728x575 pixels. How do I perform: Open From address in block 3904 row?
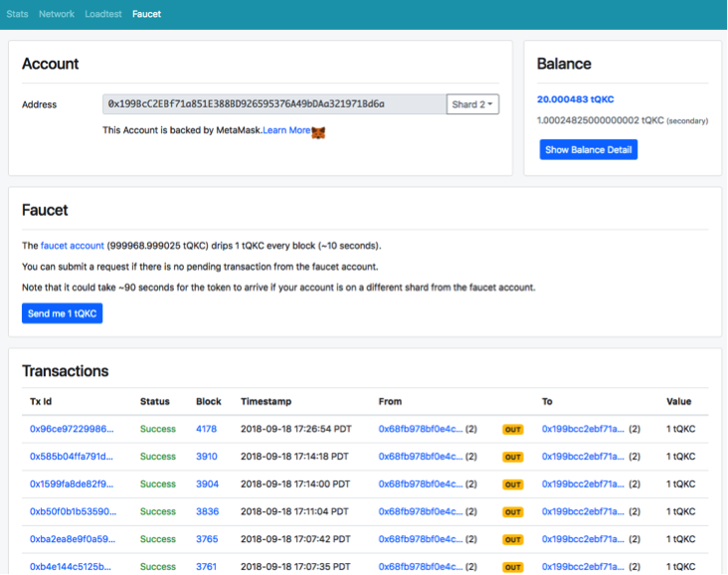click(421, 483)
